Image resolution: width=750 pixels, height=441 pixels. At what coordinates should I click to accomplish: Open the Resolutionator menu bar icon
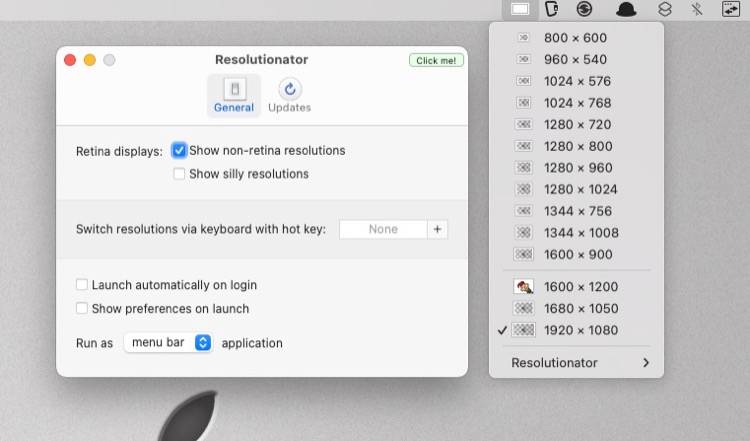pos(520,9)
